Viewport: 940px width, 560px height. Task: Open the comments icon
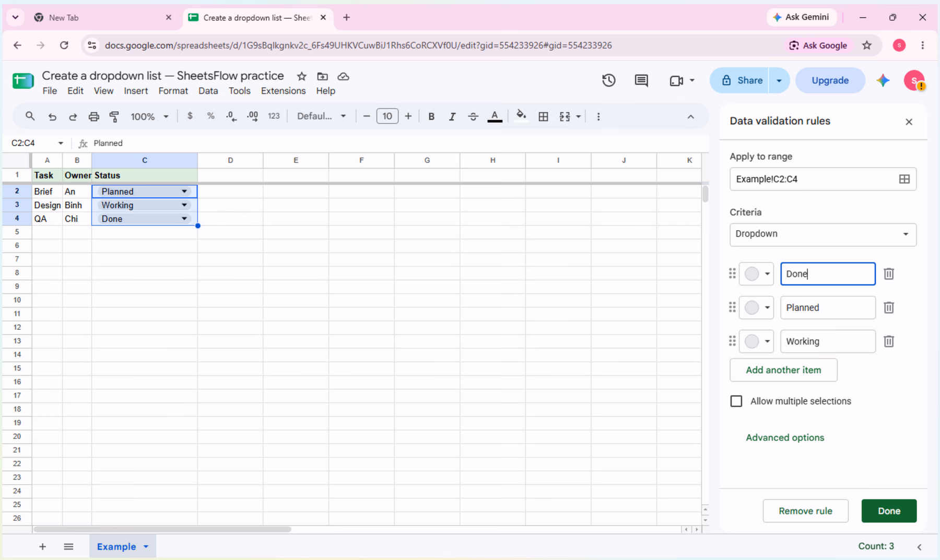click(x=641, y=80)
